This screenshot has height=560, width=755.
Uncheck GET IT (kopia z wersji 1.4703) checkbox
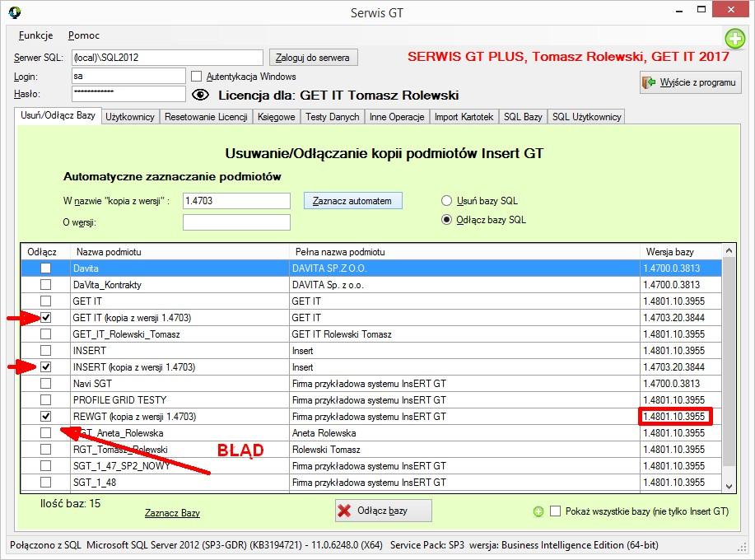(45, 318)
